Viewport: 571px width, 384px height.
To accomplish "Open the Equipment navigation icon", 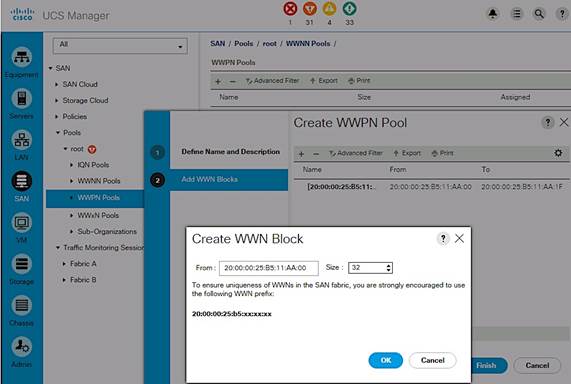I will click(21, 57).
